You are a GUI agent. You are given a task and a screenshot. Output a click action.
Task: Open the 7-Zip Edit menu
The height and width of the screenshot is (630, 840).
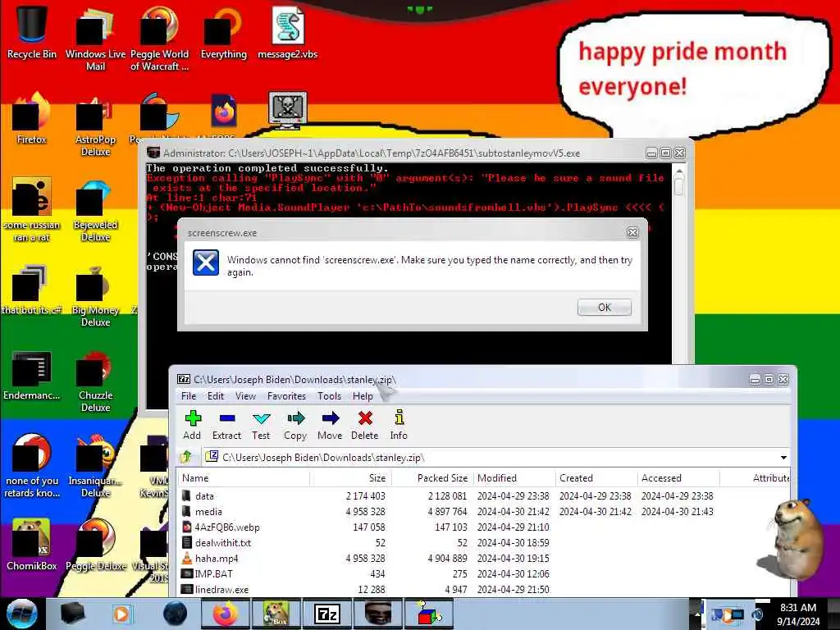pos(216,396)
